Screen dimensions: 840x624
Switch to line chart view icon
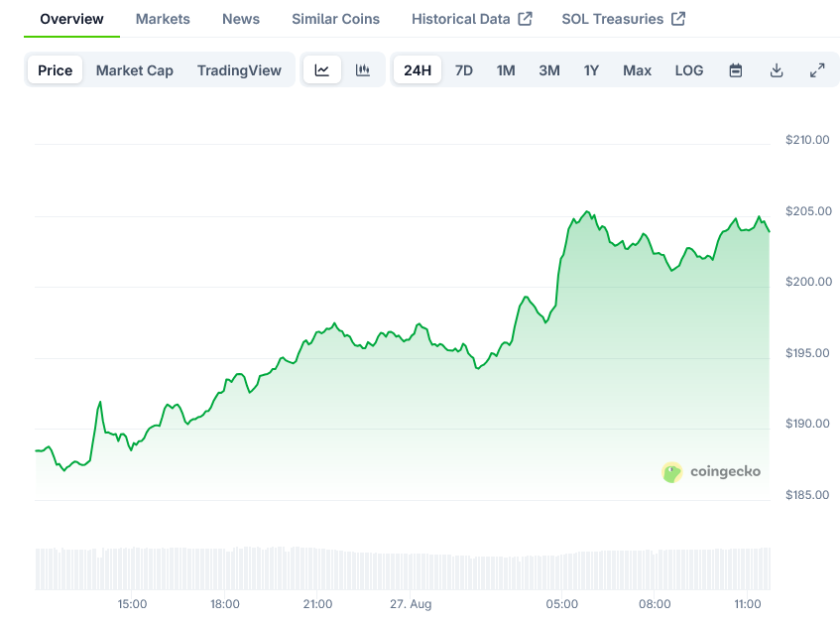click(x=322, y=70)
